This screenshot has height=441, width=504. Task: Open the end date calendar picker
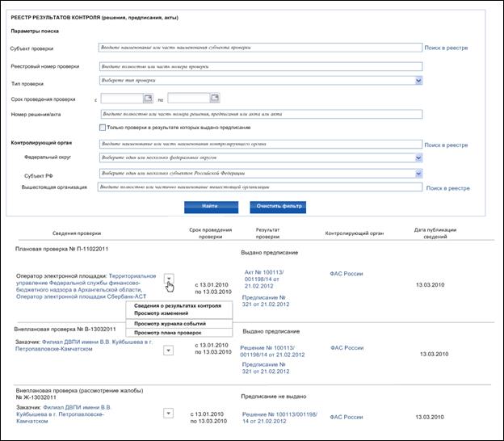point(215,98)
